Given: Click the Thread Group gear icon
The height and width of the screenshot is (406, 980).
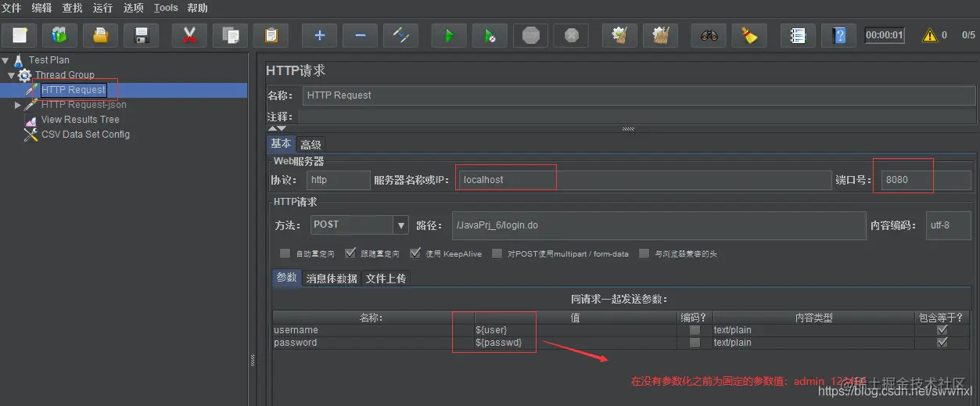Looking at the screenshot, I should pyautogui.click(x=24, y=75).
